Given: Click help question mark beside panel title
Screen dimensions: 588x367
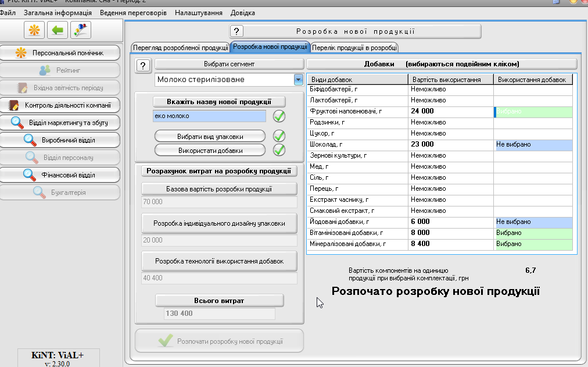Looking at the screenshot, I should [236, 31].
